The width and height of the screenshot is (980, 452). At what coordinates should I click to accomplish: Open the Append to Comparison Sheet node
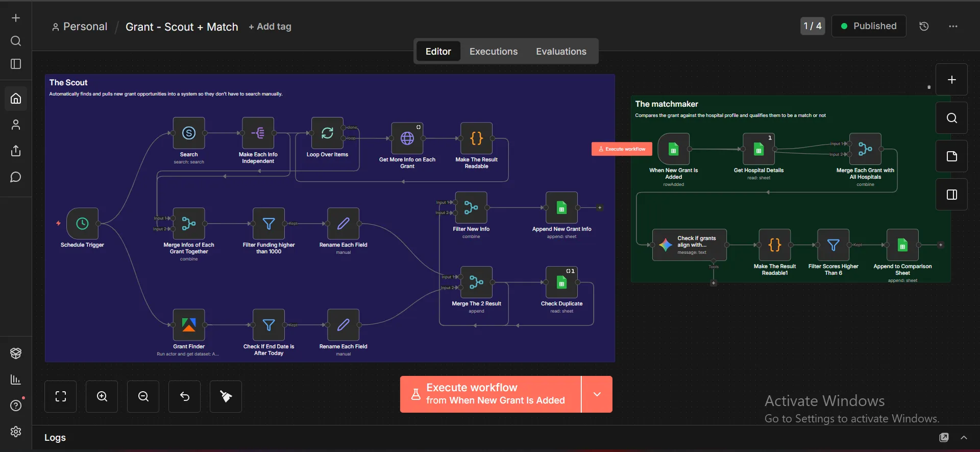pos(902,245)
